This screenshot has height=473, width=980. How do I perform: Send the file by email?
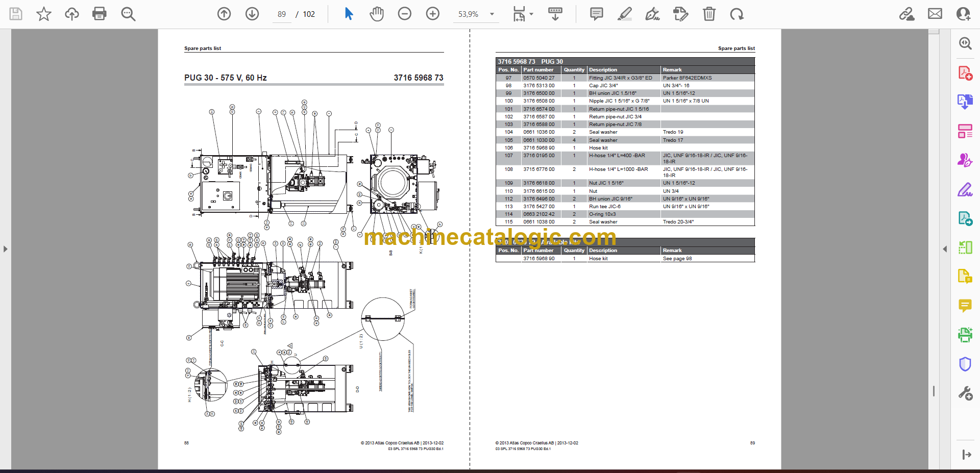click(935, 14)
